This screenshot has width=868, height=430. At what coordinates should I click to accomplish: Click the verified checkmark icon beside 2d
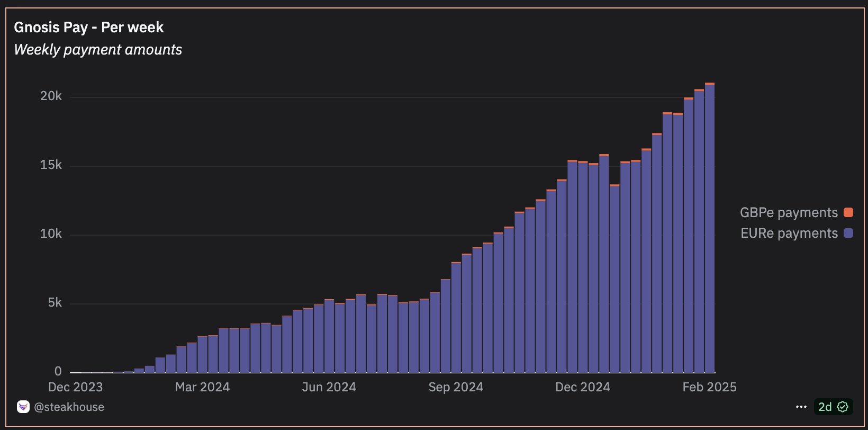843,407
